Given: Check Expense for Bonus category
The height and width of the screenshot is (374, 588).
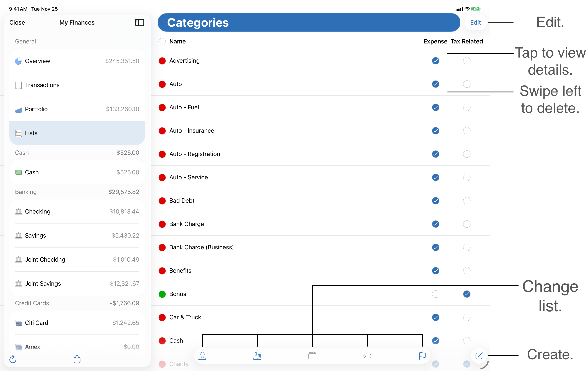Looking at the screenshot, I should [x=435, y=294].
